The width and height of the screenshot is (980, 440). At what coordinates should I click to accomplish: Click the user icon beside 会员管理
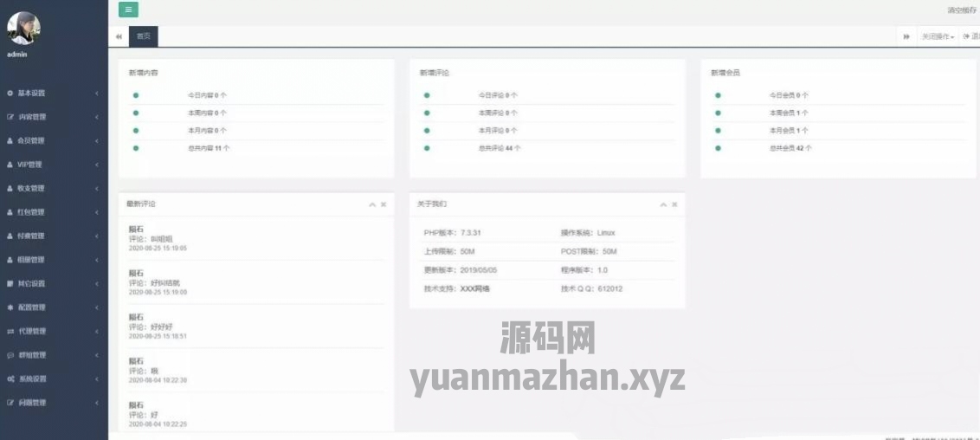[x=10, y=140]
